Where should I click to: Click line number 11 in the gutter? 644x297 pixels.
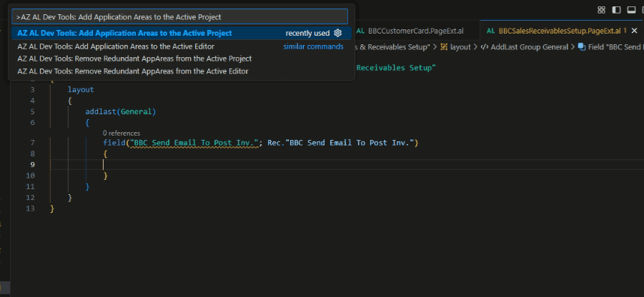(x=30, y=186)
